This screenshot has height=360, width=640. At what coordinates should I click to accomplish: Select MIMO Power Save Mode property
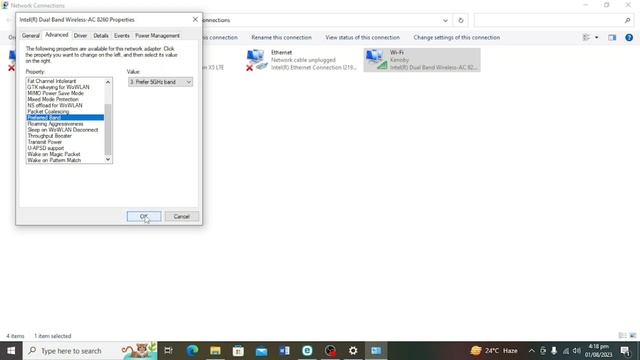click(56, 93)
